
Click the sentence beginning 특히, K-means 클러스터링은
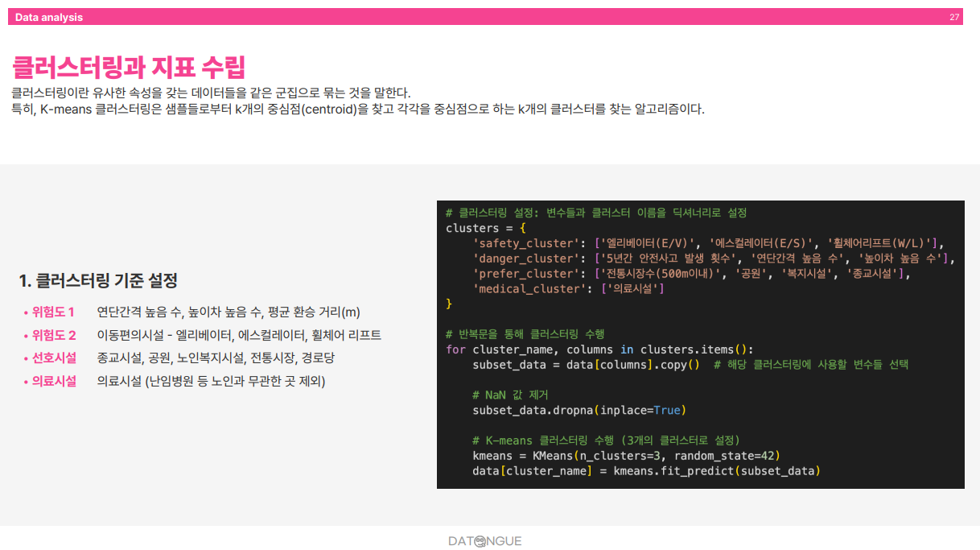358,110
